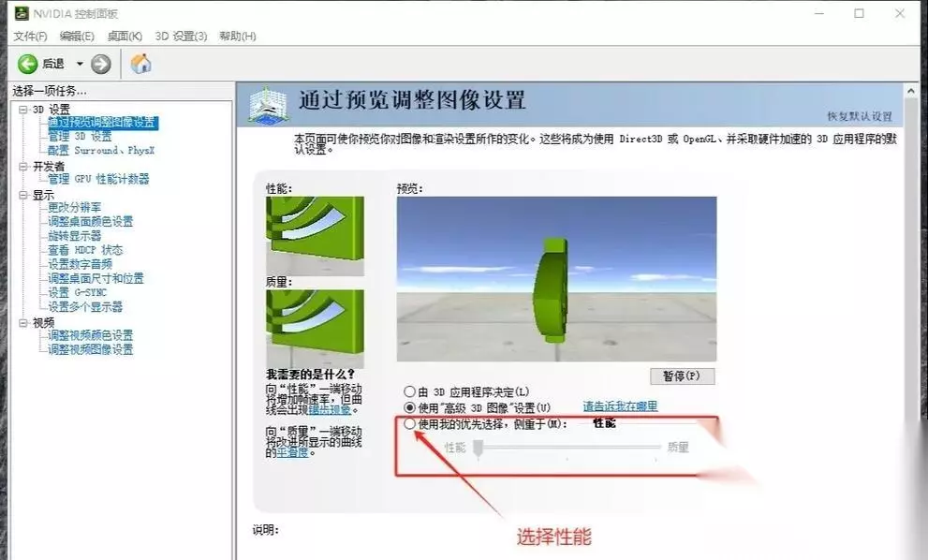Click the grey Forward arrow icon
The height and width of the screenshot is (560, 928).
point(100,64)
